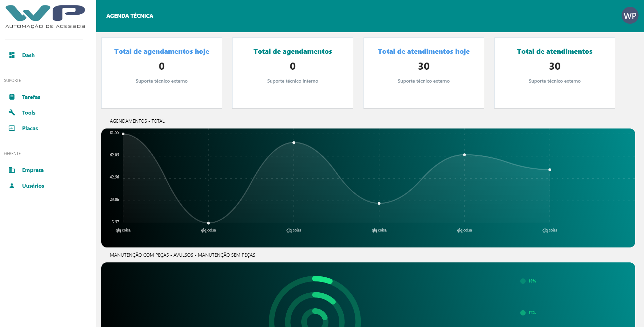The width and height of the screenshot is (644, 327).
Task: Click the first data point at the 81.55 peak
Action: pyautogui.click(x=123, y=134)
